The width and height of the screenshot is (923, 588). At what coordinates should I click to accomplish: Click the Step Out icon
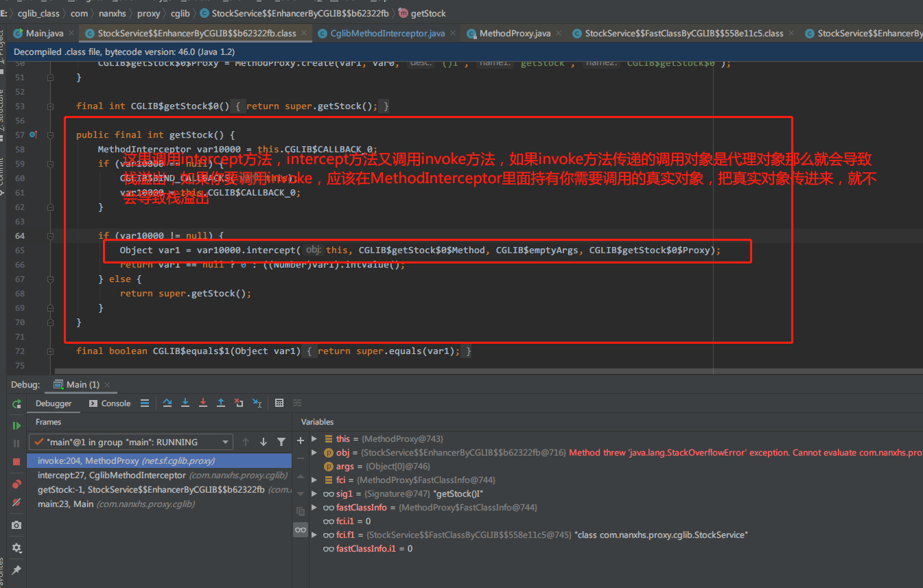(x=221, y=403)
